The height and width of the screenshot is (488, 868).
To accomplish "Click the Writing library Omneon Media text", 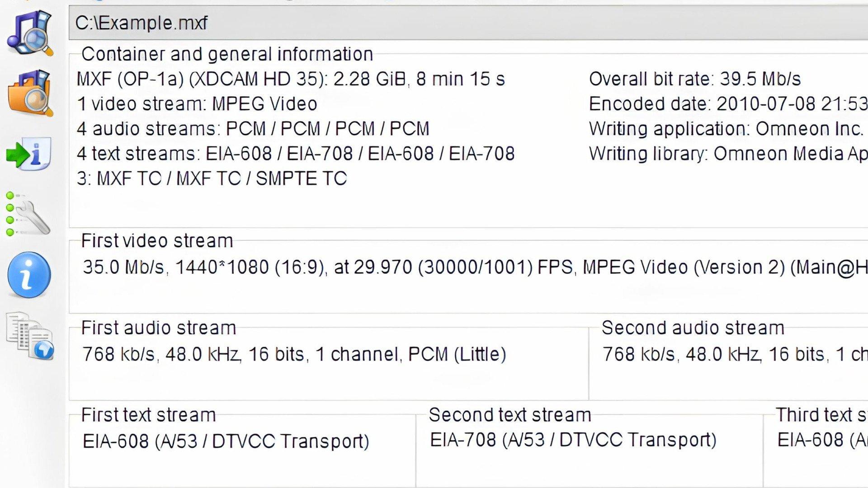I will pyautogui.click(x=728, y=154).
